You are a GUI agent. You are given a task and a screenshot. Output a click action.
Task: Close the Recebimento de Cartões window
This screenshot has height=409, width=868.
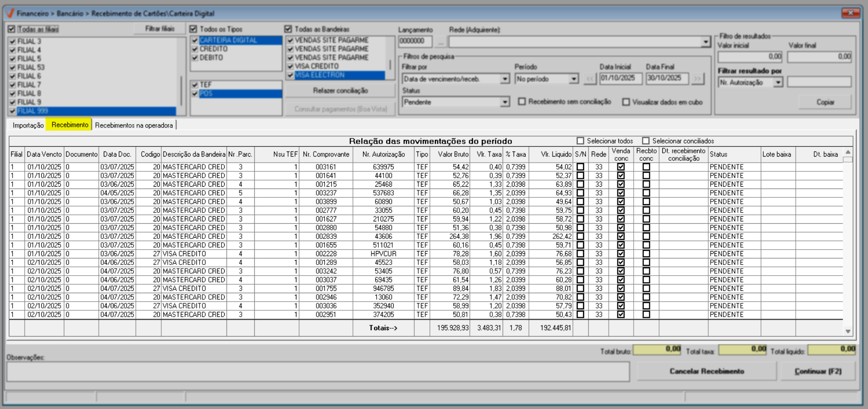click(x=850, y=13)
